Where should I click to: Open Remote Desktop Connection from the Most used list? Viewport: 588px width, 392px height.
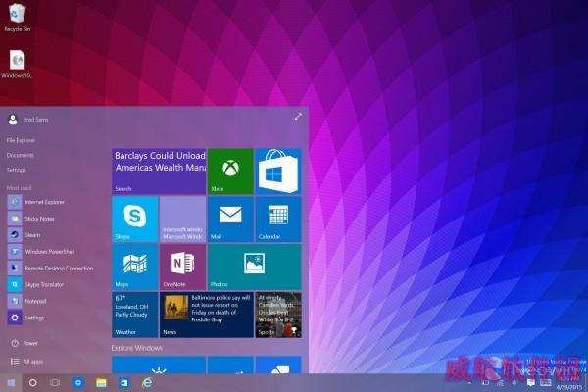point(50,268)
